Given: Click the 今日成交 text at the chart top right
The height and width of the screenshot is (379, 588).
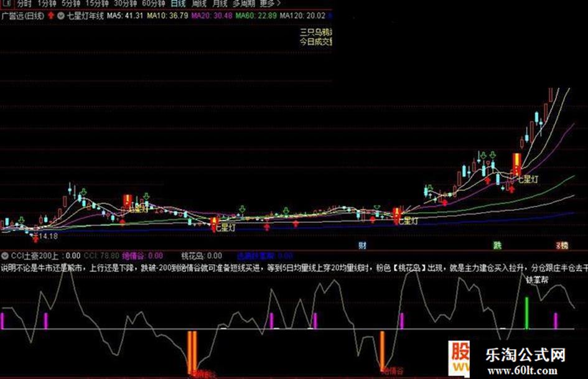Looking at the screenshot, I should (x=315, y=42).
